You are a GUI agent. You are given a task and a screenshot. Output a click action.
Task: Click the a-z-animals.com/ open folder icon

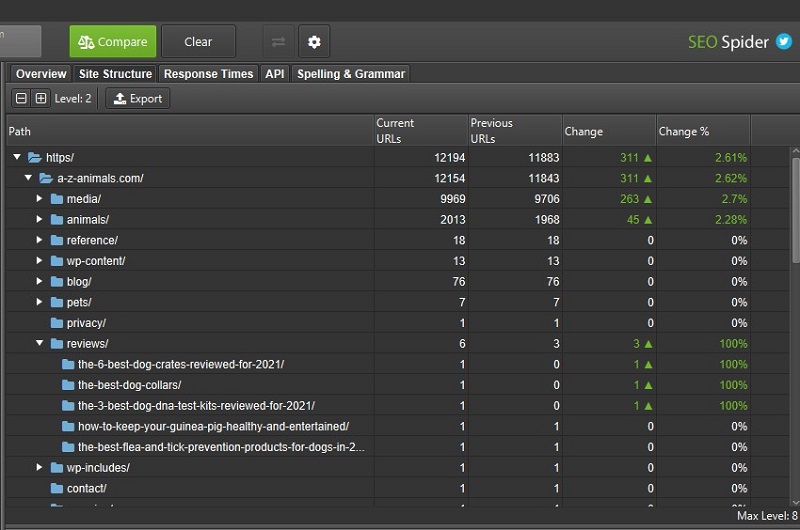[x=46, y=179]
